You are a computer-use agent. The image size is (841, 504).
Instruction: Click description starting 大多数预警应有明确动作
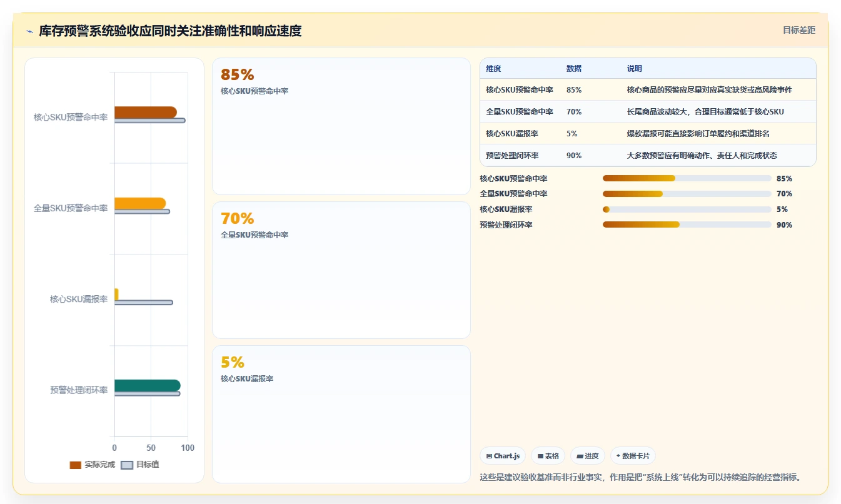point(702,156)
